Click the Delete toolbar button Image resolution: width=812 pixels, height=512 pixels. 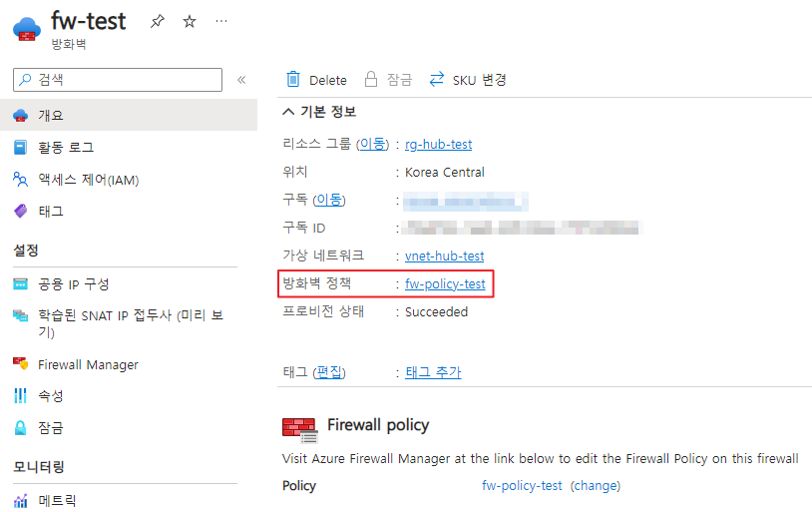pyautogui.click(x=316, y=80)
